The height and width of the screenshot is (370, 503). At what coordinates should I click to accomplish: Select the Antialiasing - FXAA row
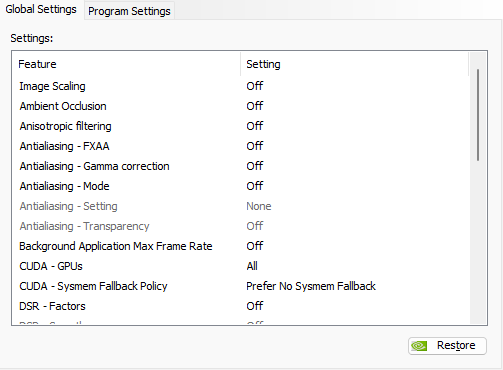241,146
